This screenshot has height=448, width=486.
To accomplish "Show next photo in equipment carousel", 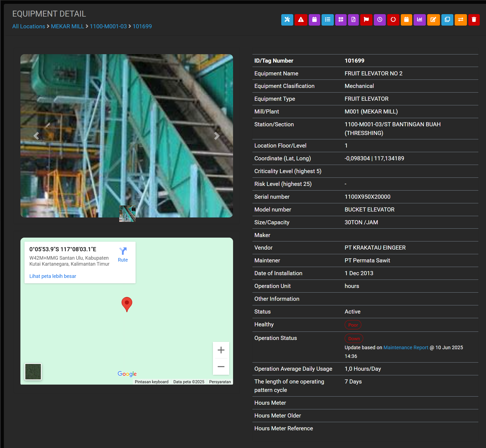I will click(217, 136).
